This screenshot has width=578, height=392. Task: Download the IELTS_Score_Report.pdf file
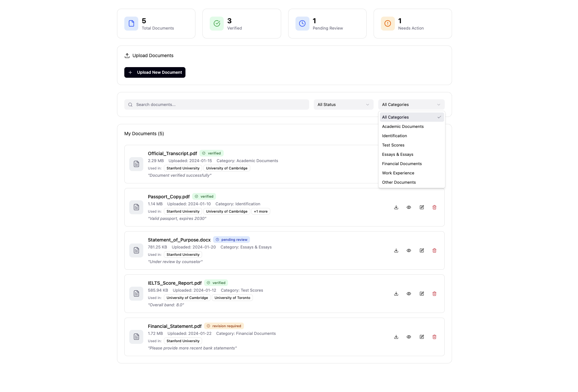[396, 294]
